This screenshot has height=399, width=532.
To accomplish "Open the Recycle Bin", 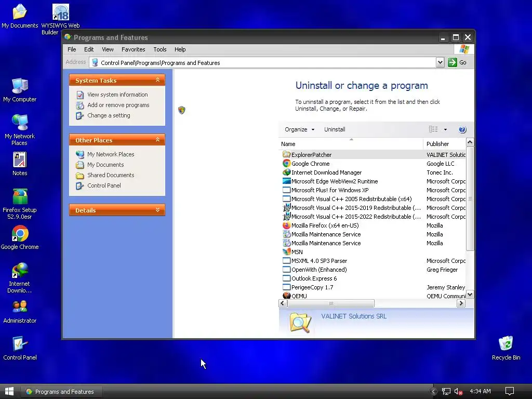I will click(506, 348).
